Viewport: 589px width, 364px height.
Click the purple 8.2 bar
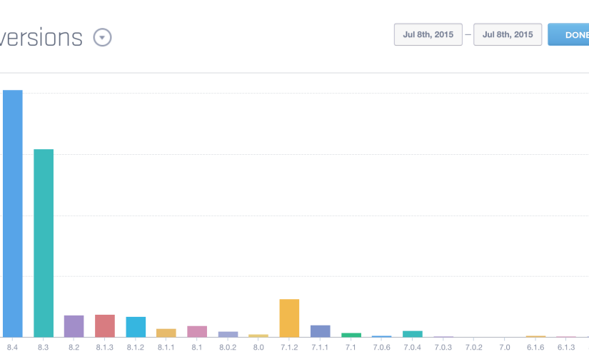click(74, 326)
